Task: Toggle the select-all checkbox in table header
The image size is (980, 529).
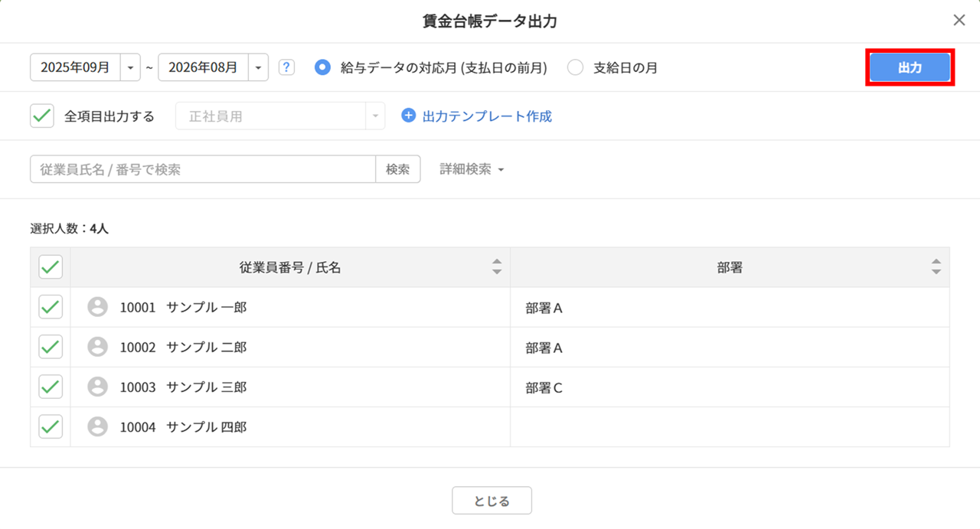Action: (x=51, y=267)
